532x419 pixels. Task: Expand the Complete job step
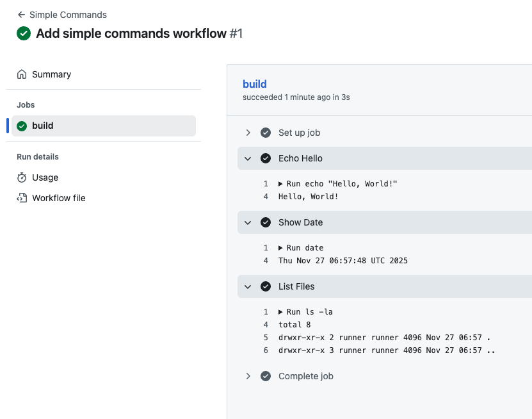[248, 376]
